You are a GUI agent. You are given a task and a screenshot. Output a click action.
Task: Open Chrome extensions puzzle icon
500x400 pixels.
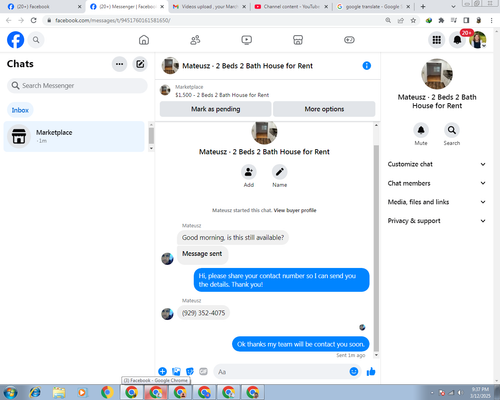(x=441, y=21)
